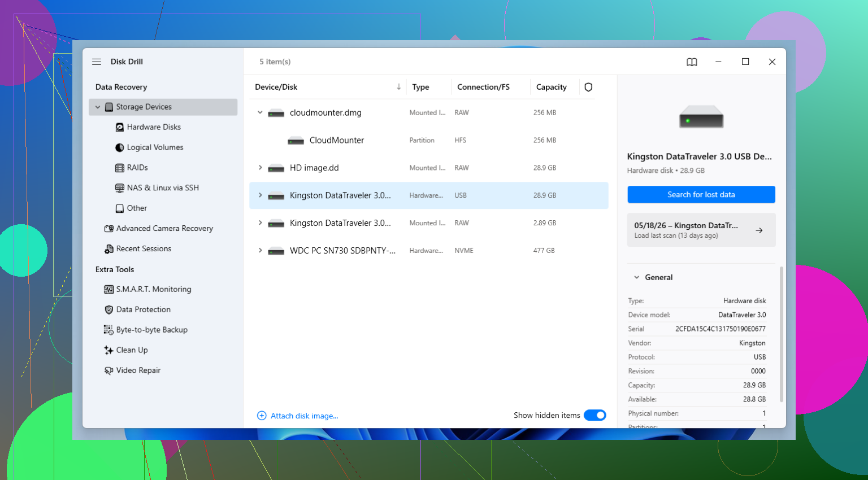Open RAIDs in the sidebar
This screenshot has width=868, height=480.
point(137,168)
